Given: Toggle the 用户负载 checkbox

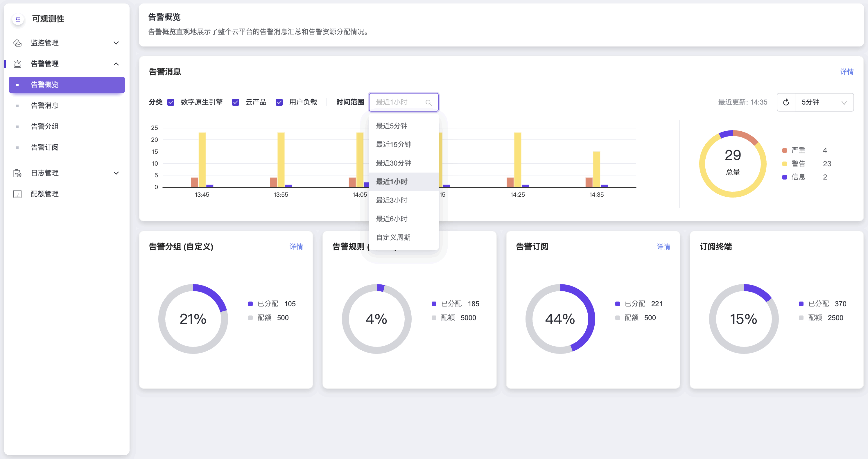Looking at the screenshot, I should pyautogui.click(x=279, y=102).
